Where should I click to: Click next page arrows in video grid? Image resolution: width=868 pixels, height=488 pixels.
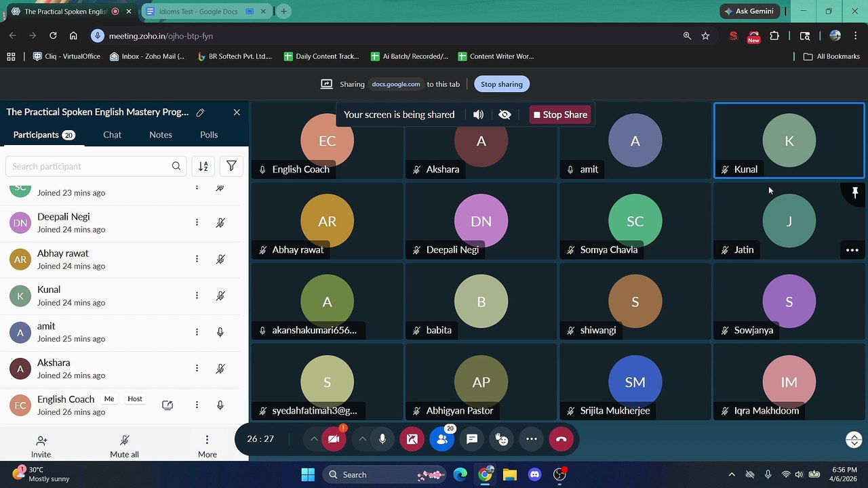point(854,439)
